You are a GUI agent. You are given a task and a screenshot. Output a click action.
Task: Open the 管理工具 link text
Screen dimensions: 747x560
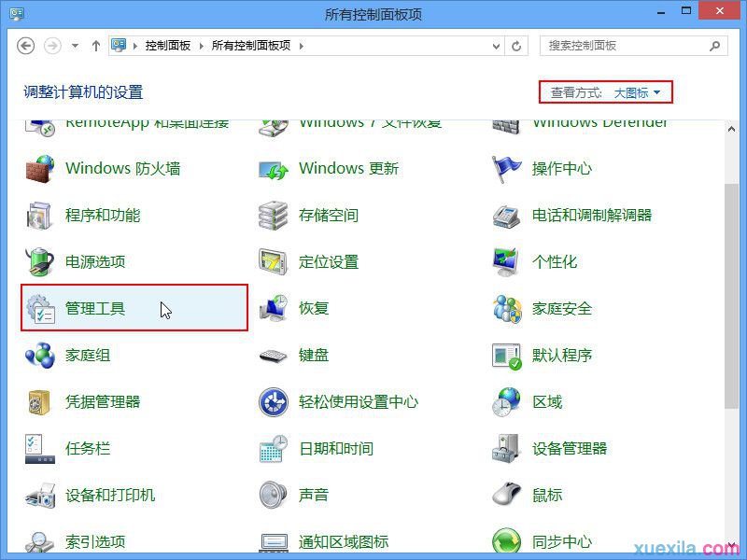(x=95, y=309)
